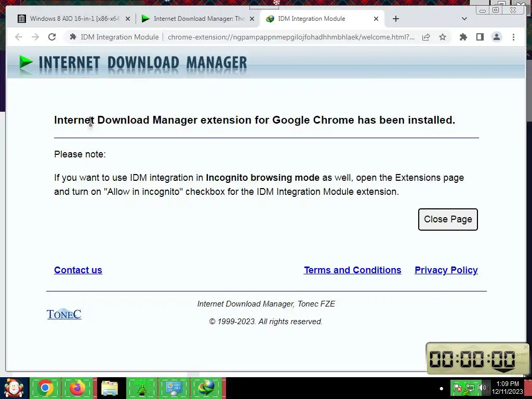Close the Windows 8 AIO 16-in-1 tab
Screen dimensions: 532x399
(128, 19)
